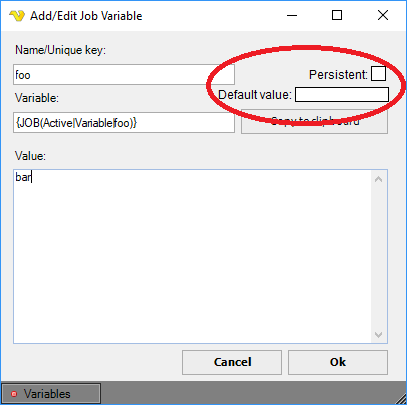
Task: Close the Add/Edit Job Variable dialog
Action: (x=383, y=15)
